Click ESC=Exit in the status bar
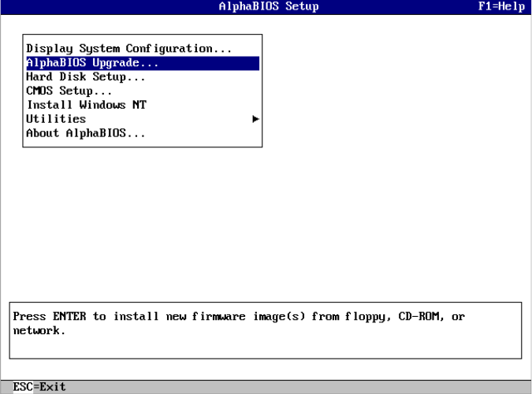The height and width of the screenshot is (394, 532). [x=39, y=387]
